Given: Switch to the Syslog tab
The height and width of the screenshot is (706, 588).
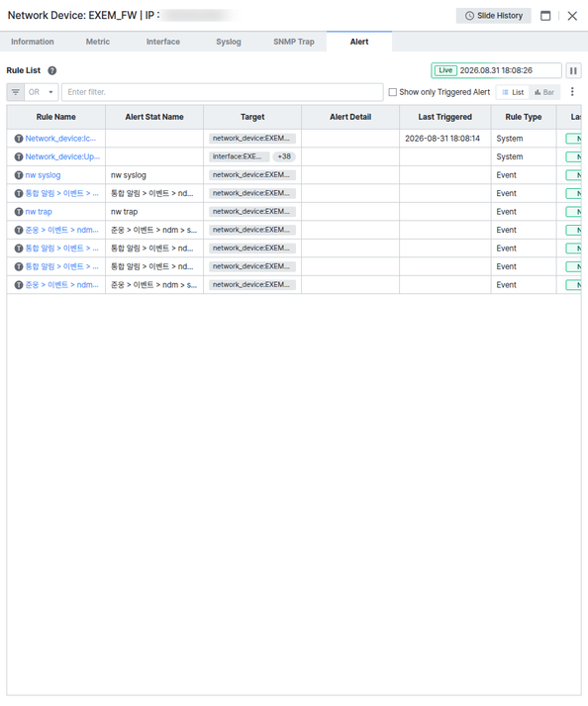Looking at the screenshot, I should coord(229,42).
